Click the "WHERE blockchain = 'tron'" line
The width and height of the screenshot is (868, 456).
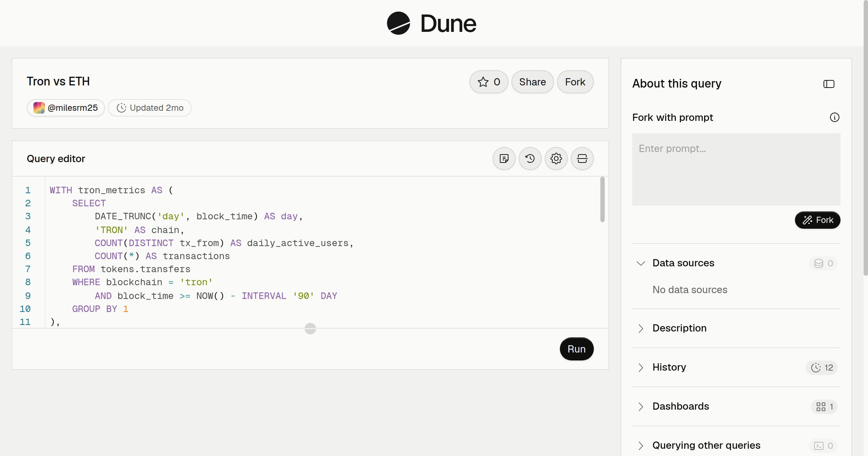pos(142,282)
